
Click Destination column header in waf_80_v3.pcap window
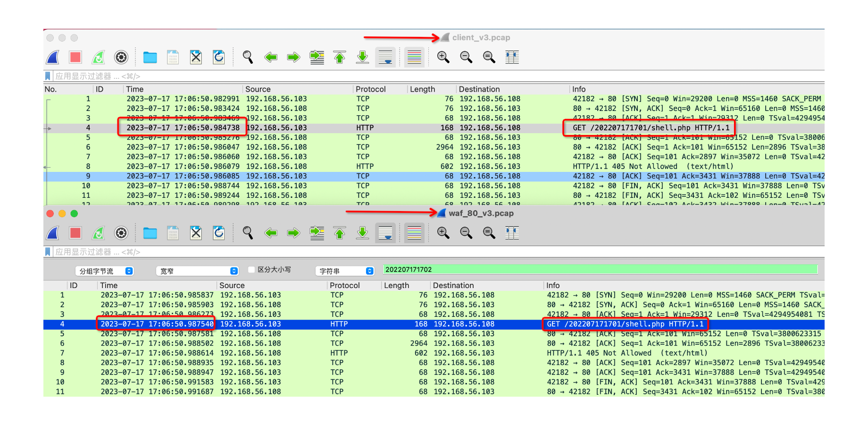click(453, 285)
